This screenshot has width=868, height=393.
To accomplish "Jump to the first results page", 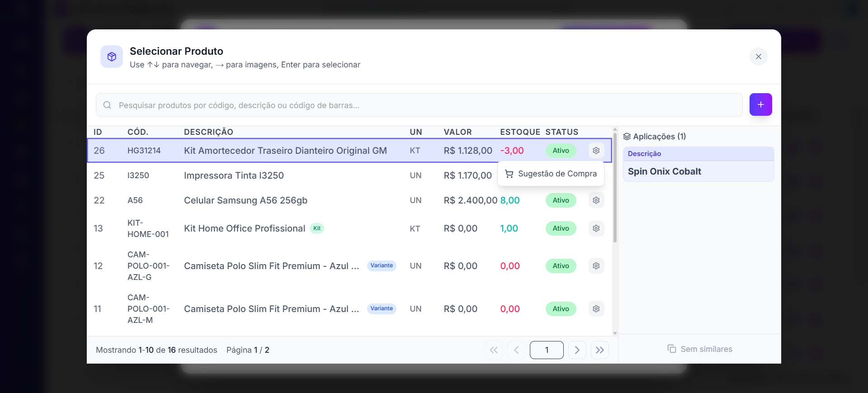I will (493, 350).
